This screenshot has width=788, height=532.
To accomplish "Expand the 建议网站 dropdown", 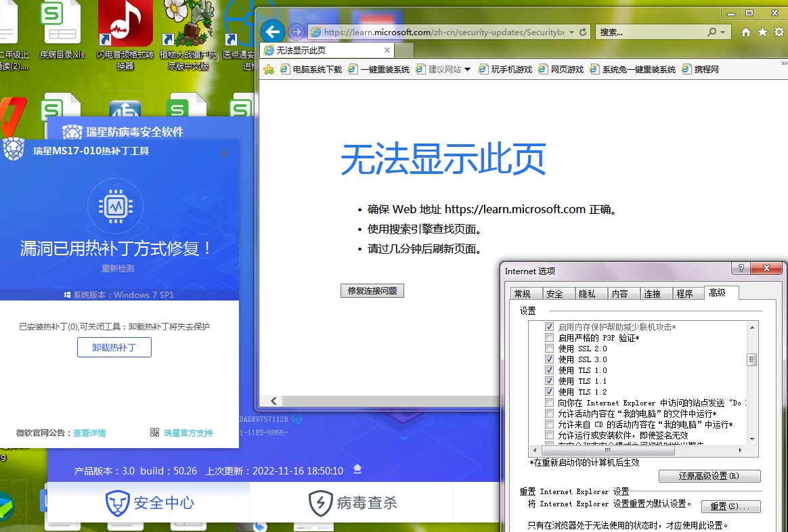I will coord(467,69).
